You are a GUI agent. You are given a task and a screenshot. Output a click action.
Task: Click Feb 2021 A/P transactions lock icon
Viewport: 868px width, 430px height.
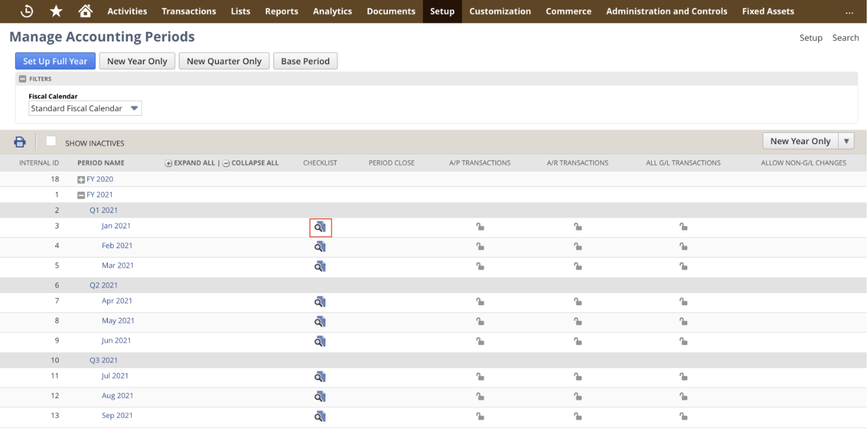(x=480, y=247)
